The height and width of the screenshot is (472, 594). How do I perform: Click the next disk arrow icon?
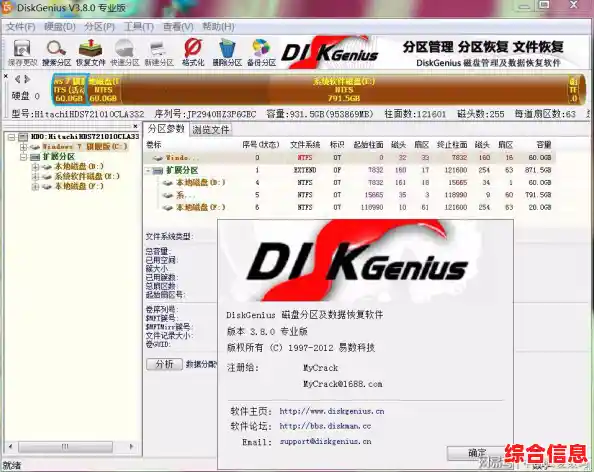pyautogui.click(x=27, y=79)
